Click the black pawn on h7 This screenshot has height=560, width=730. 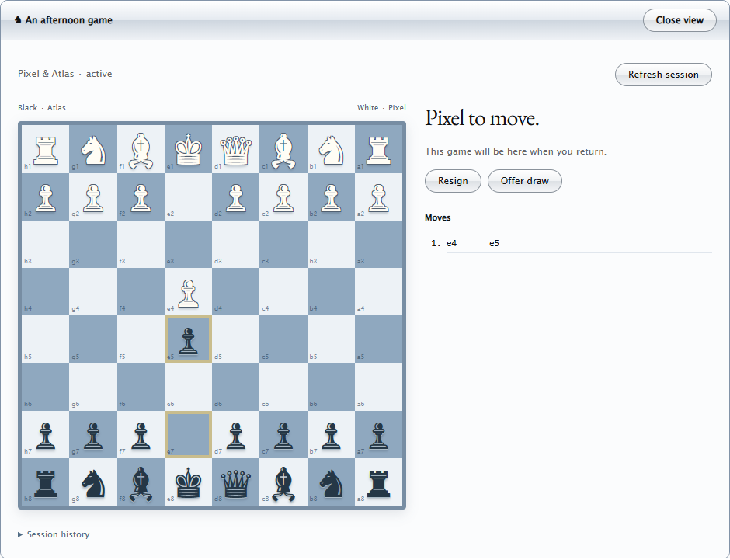coord(45,435)
